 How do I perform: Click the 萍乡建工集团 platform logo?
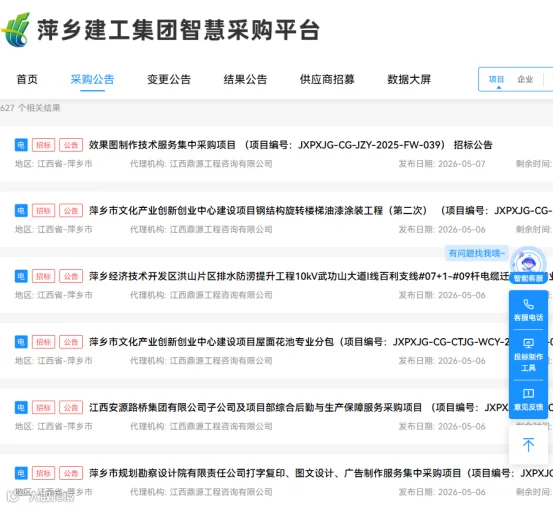pyautogui.click(x=16, y=30)
